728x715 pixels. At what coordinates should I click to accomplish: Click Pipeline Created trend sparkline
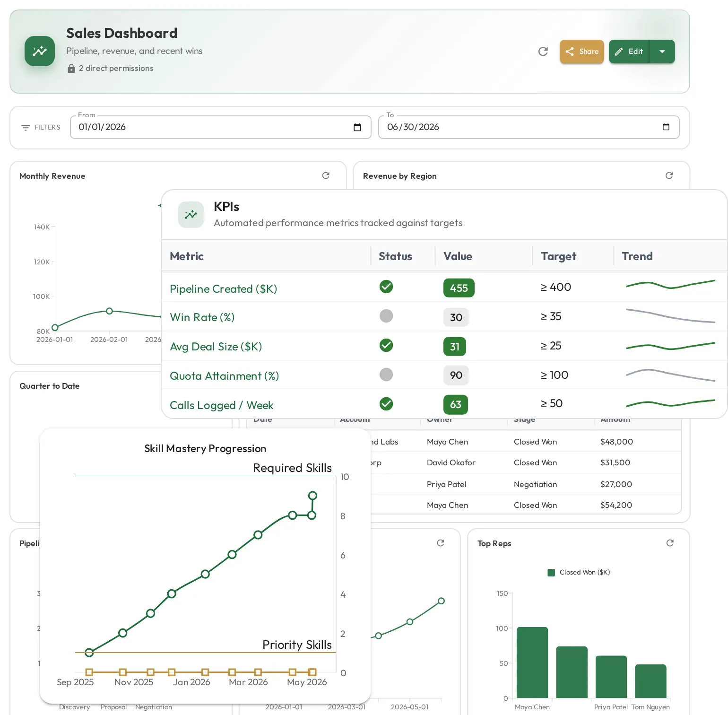[x=670, y=285]
